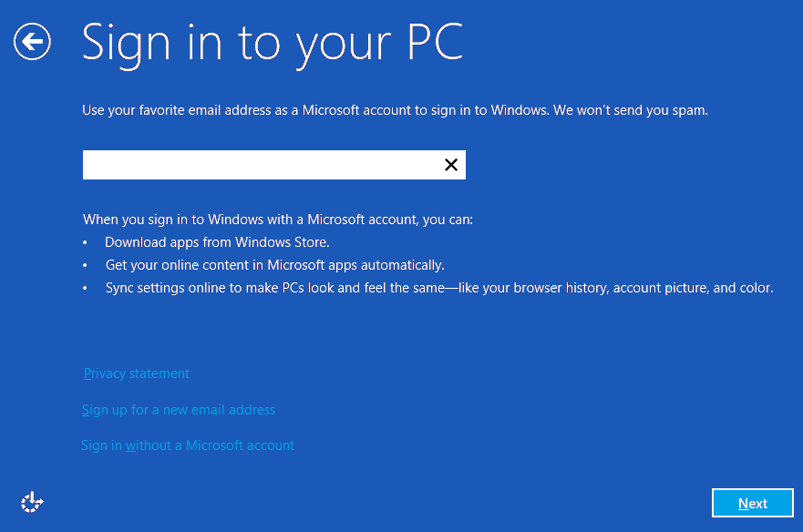Viewport: 803px width, 532px height.
Task: Click the bullet dot before Download apps
Action: [85, 242]
